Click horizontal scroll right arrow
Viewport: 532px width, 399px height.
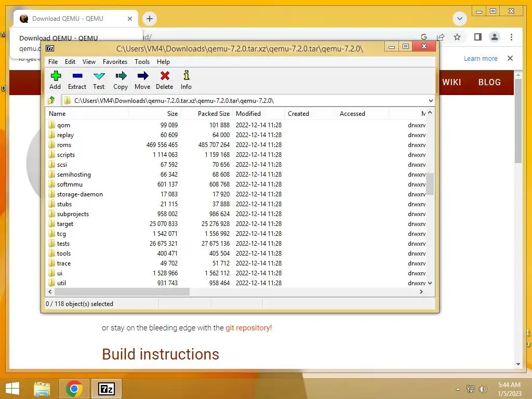[421, 292]
